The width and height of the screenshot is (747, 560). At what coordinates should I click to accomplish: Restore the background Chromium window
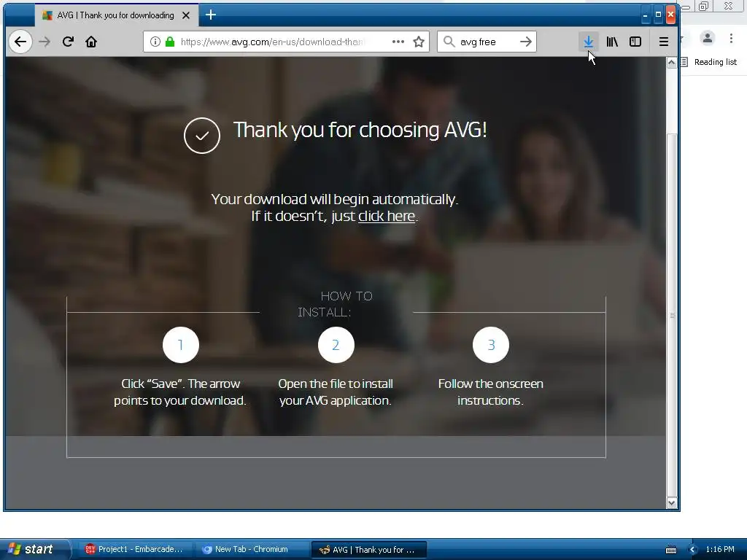click(x=703, y=6)
